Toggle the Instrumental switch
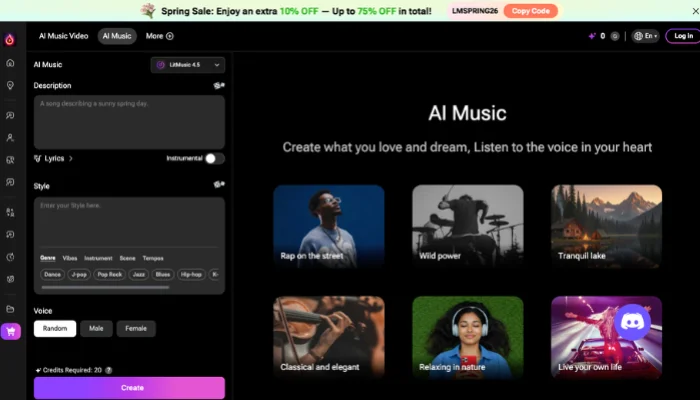This screenshot has width=700, height=400. pos(215,158)
